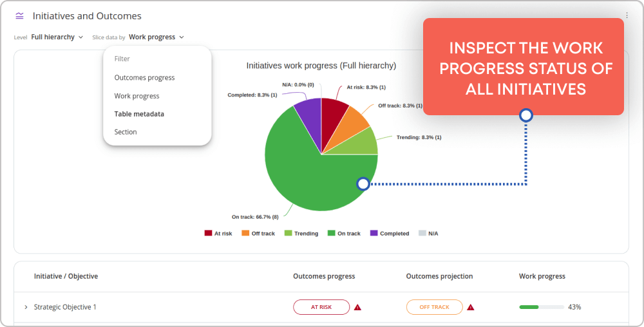644x327 pixels.
Task: Click the OFF TRACK status badge
Action: [435, 307]
